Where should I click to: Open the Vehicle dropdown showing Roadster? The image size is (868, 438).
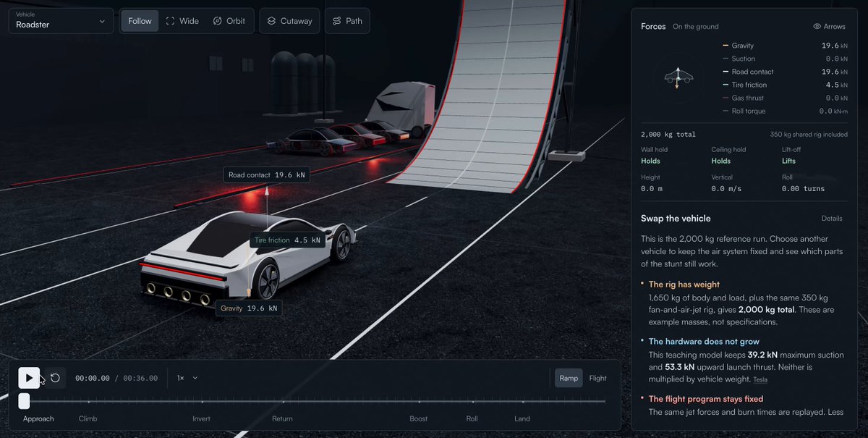click(x=61, y=20)
